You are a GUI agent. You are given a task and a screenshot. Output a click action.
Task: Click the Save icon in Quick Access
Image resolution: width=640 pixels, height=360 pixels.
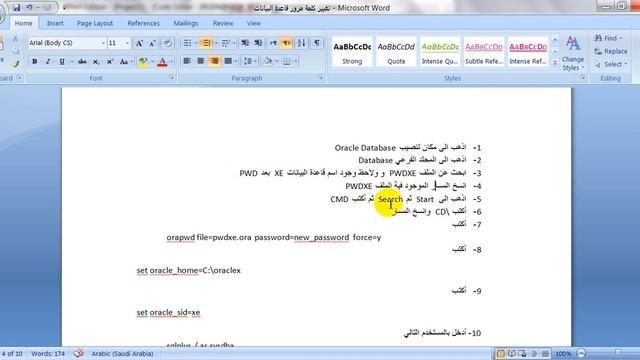[16, 7]
